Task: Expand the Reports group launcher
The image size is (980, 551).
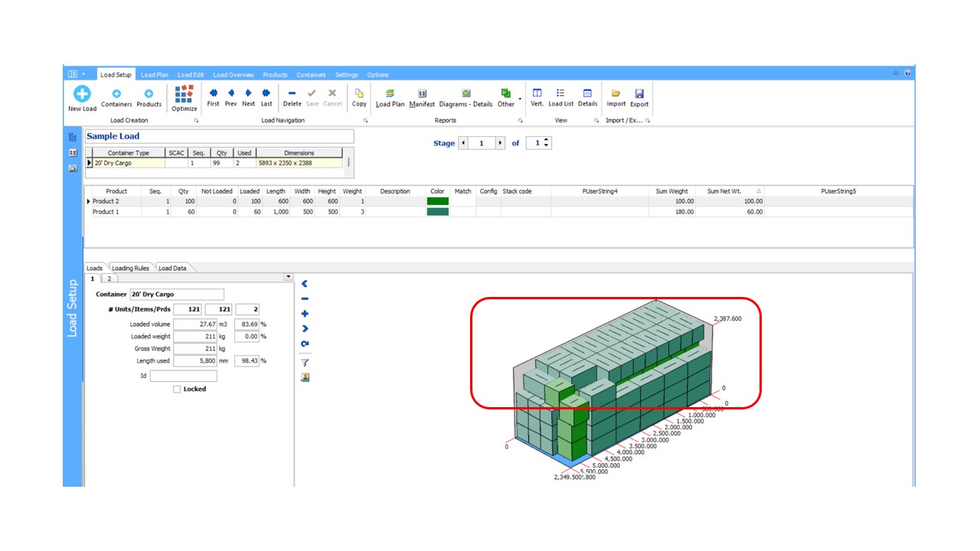Action: tap(521, 121)
